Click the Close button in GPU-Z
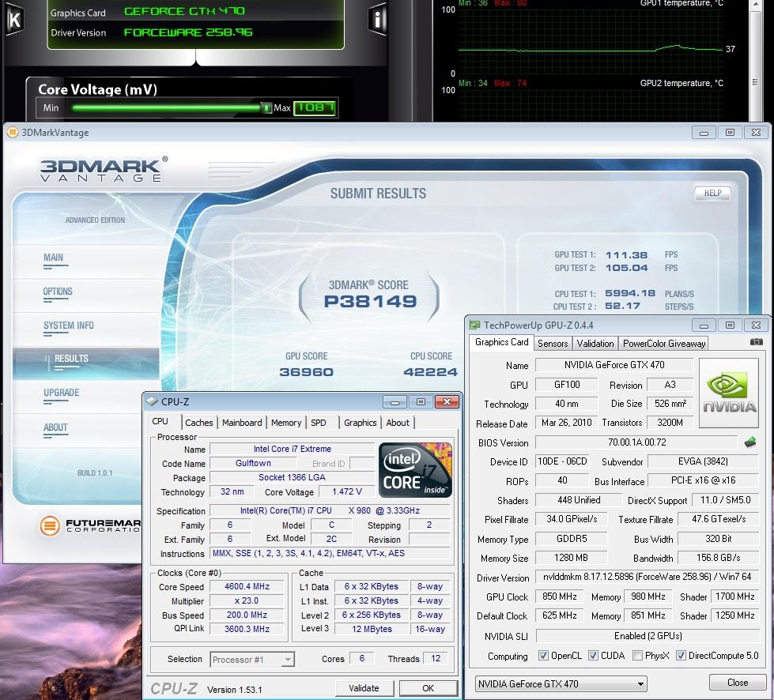774x700 pixels. (738, 683)
